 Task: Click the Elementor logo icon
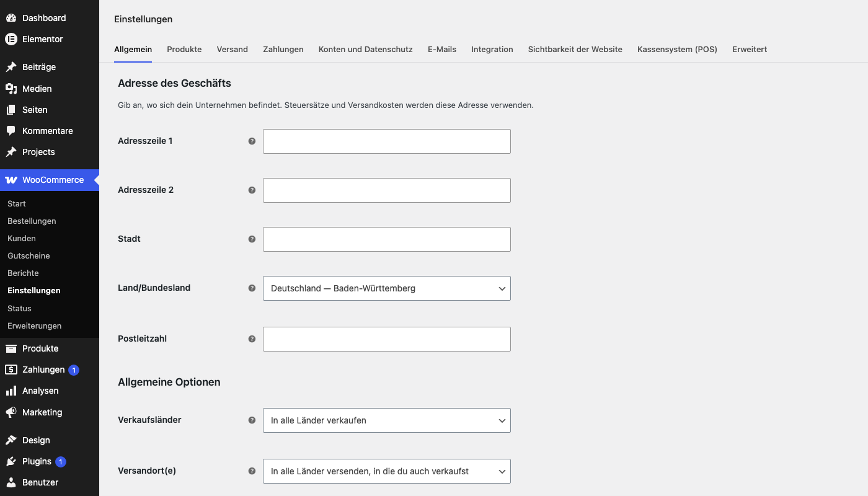click(11, 39)
